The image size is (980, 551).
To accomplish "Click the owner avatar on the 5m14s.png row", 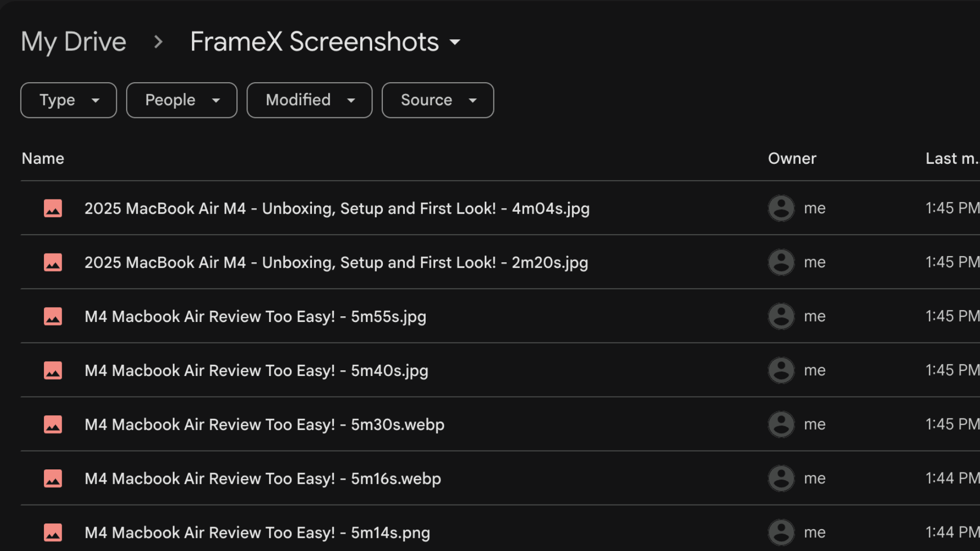I will 780,532.
